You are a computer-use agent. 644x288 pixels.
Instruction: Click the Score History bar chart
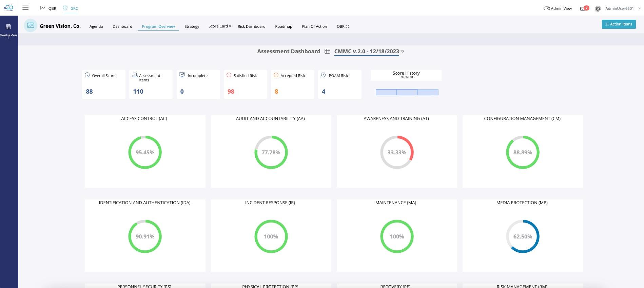coord(407,92)
